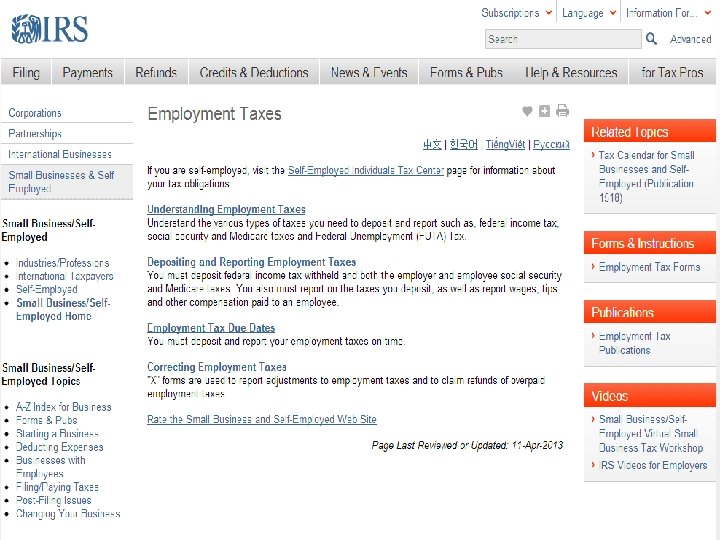Open A-Z Index for Business
The height and width of the screenshot is (540, 720).
click(x=63, y=407)
